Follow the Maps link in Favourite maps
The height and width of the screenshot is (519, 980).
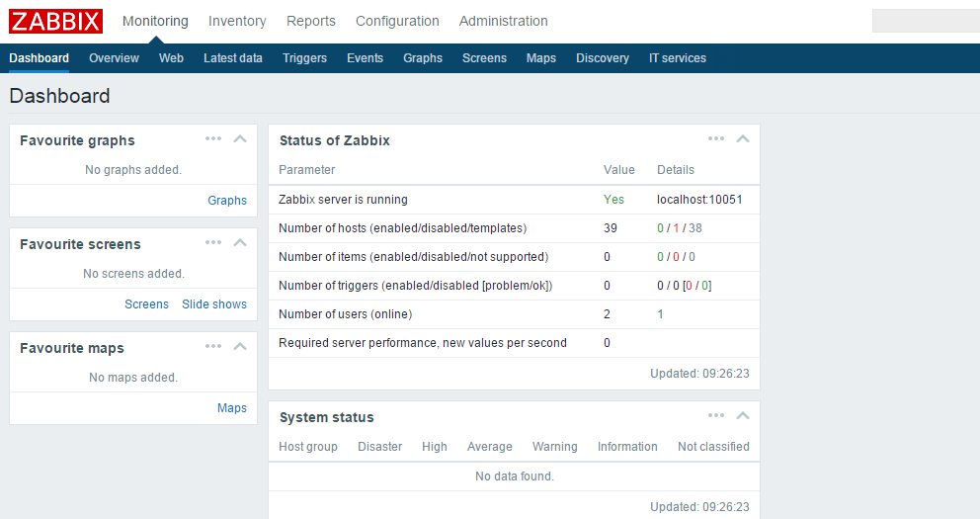[232, 407]
